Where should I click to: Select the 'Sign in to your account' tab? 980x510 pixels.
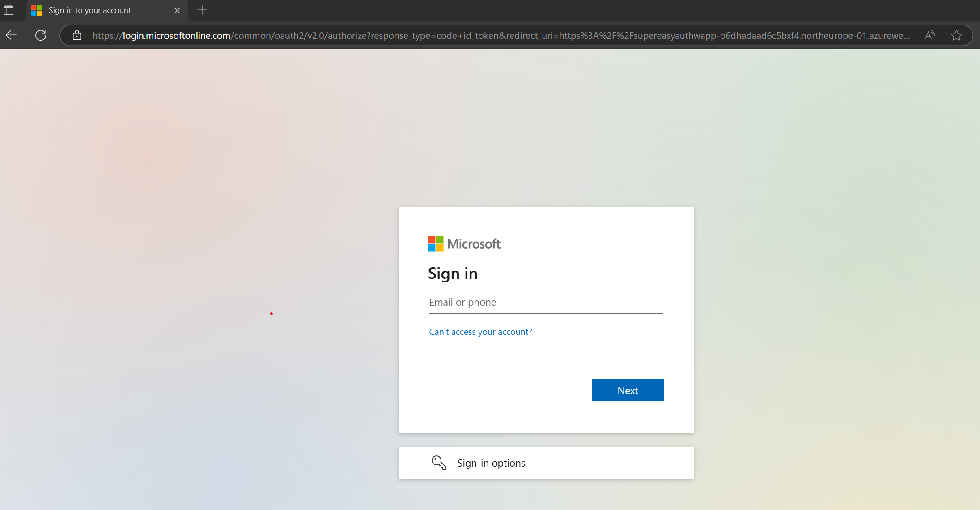(x=107, y=10)
